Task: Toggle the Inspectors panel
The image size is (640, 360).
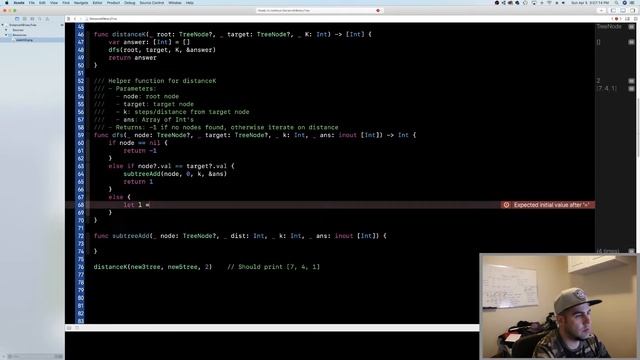Action: point(633,11)
